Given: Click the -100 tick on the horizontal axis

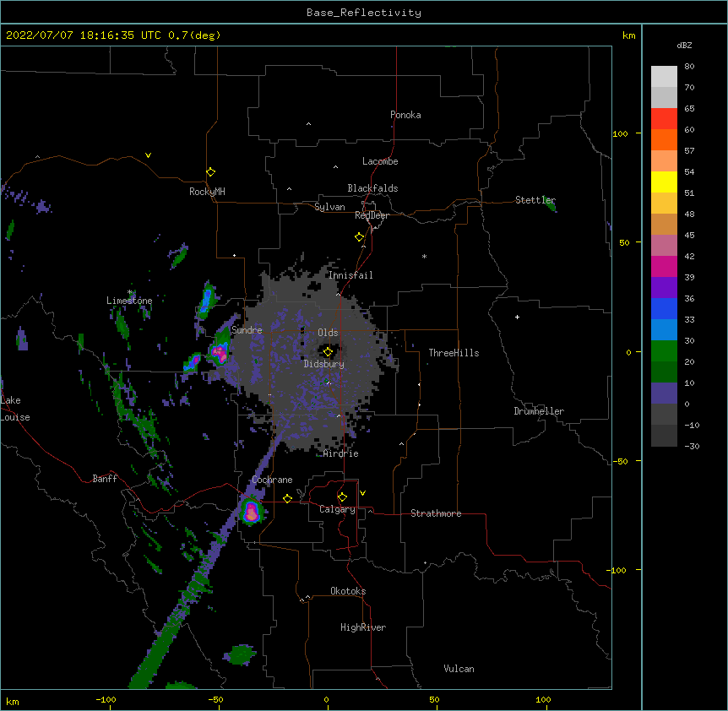Looking at the screenshot, I should [x=106, y=699].
